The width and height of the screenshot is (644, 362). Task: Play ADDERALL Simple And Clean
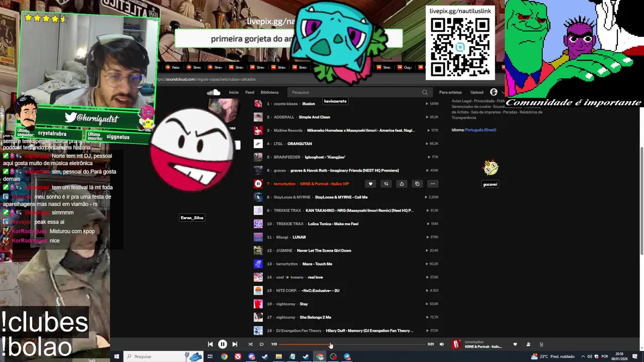tap(346, 117)
